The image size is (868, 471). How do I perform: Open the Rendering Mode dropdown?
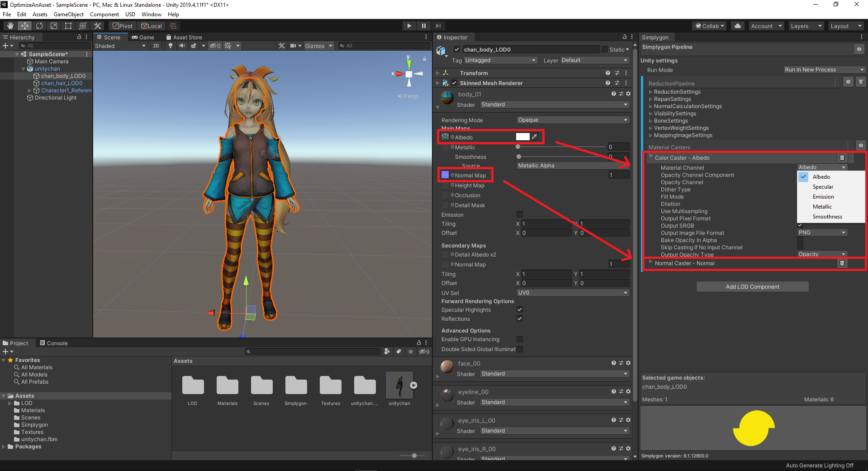coord(573,120)
